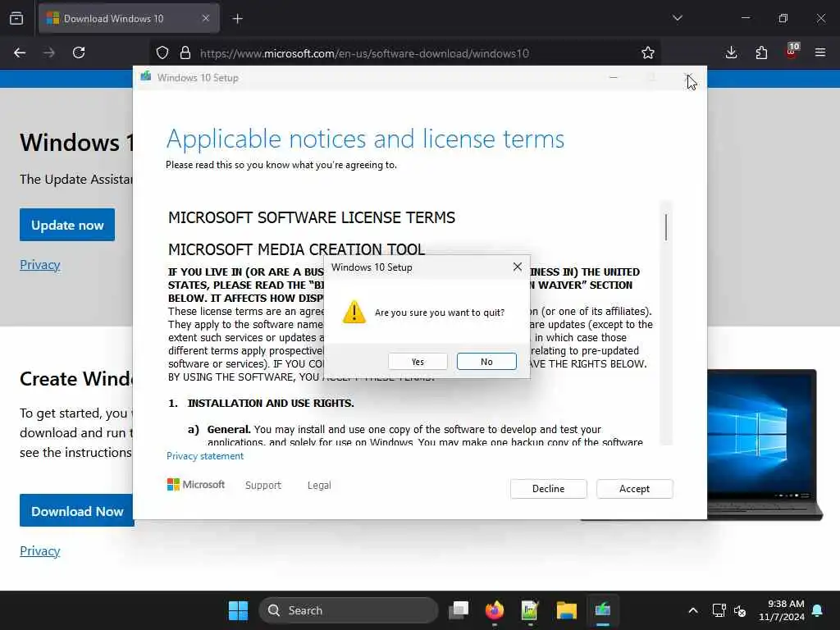Viewport: 840px width, 630px height.
Task: Click the license terms scrollbar thumb
Action: [x=666, y=227]
